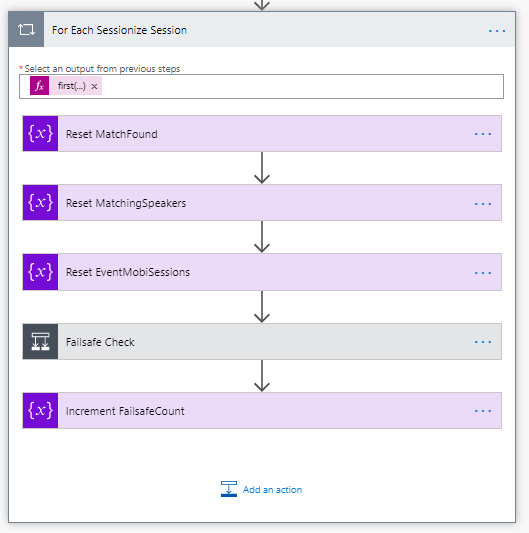Image resolution: width=529 pixels, height=533 pixels.
Task: Remove the first(...) expression token
Action: point(94,86)
